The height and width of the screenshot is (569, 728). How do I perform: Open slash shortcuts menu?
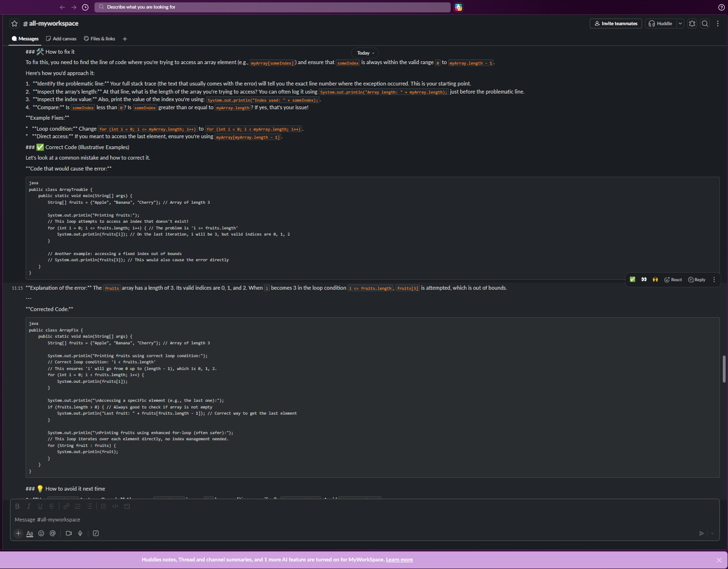point(96,533)
